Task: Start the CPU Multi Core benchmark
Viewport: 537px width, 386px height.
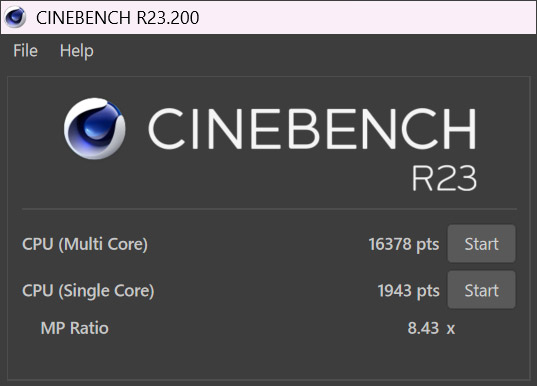Action: (481, 244)
